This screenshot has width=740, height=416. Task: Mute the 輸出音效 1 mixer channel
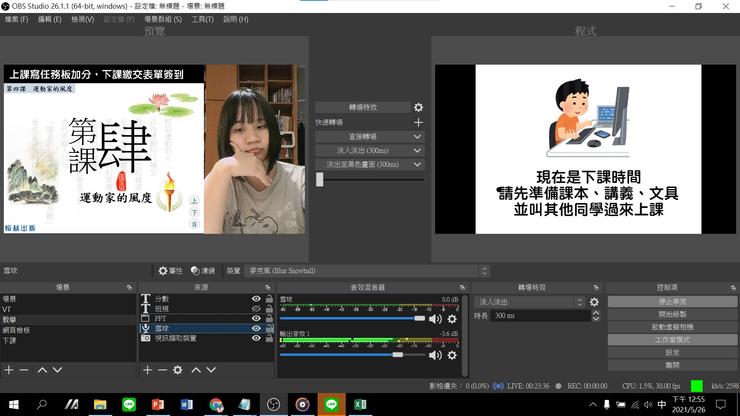pos(435,355)
